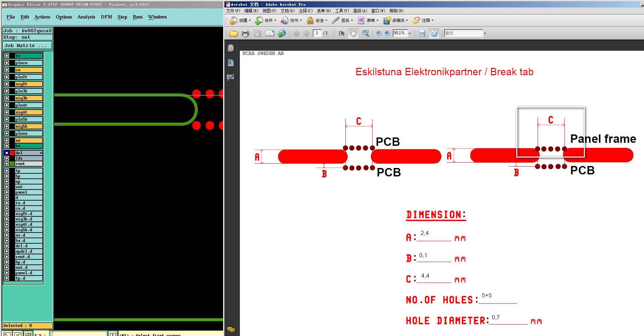644x336 pixels.
Task: Click the Print icon in Acrobat toolbar
Action: tap(246, 33)
